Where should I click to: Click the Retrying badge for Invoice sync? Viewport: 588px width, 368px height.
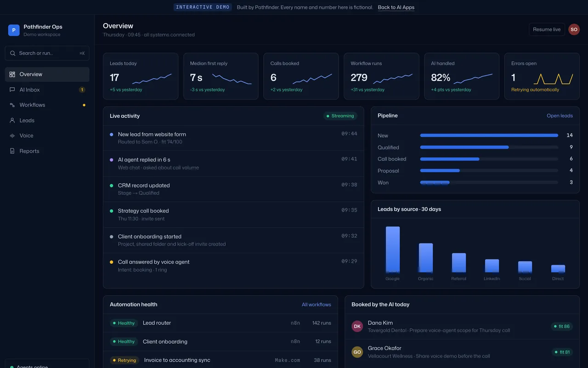124,360
